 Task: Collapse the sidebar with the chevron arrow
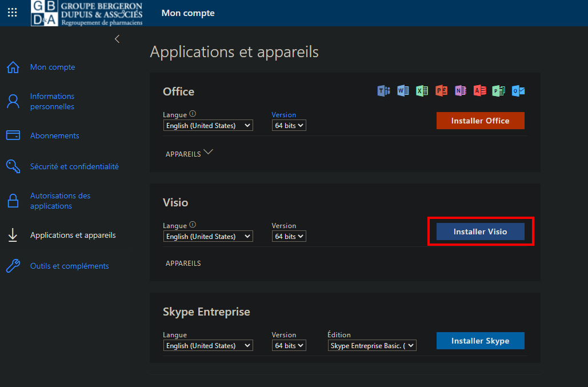117,39
